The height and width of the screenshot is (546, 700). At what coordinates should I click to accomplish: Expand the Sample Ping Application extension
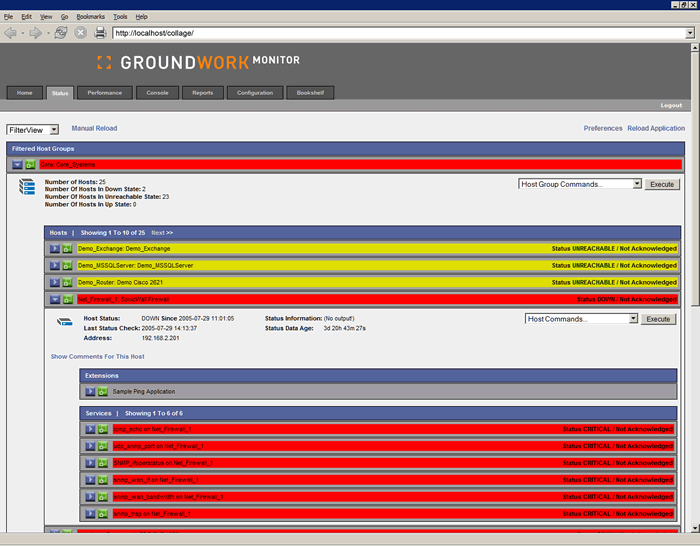click(x=90, y=392)
